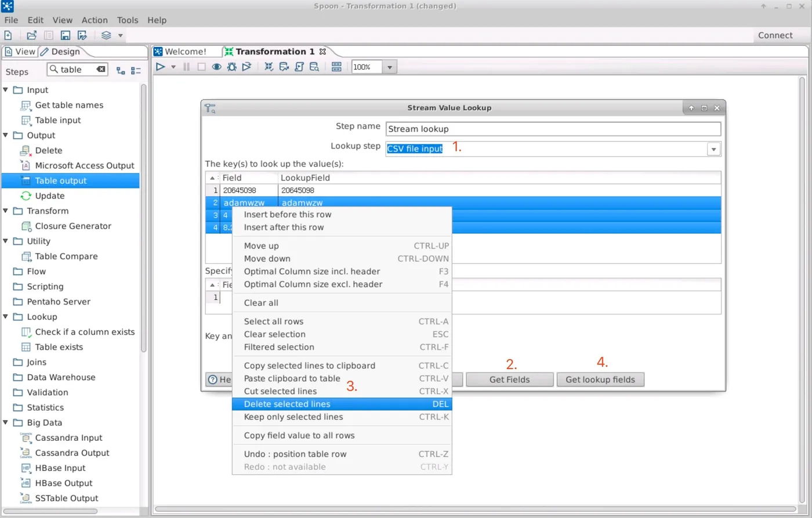Screen dimensions: 812x518
Task: Choose Select all rows menu entry
Action: [x=342, y=321]
